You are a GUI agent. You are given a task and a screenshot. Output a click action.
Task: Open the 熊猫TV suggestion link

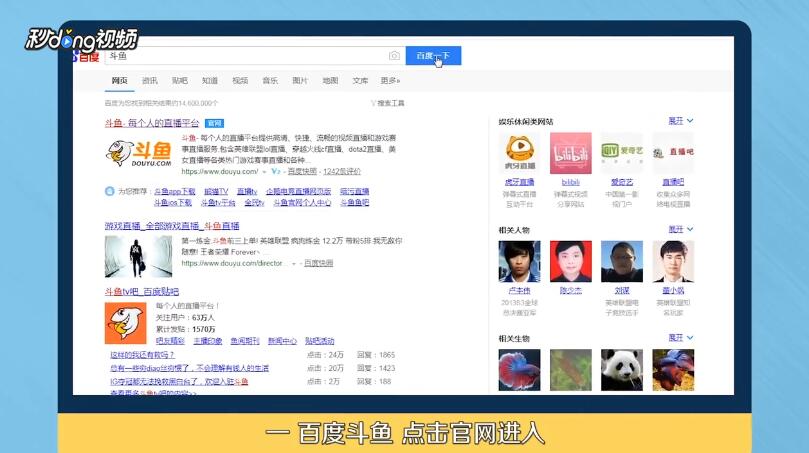click(216, 191)
